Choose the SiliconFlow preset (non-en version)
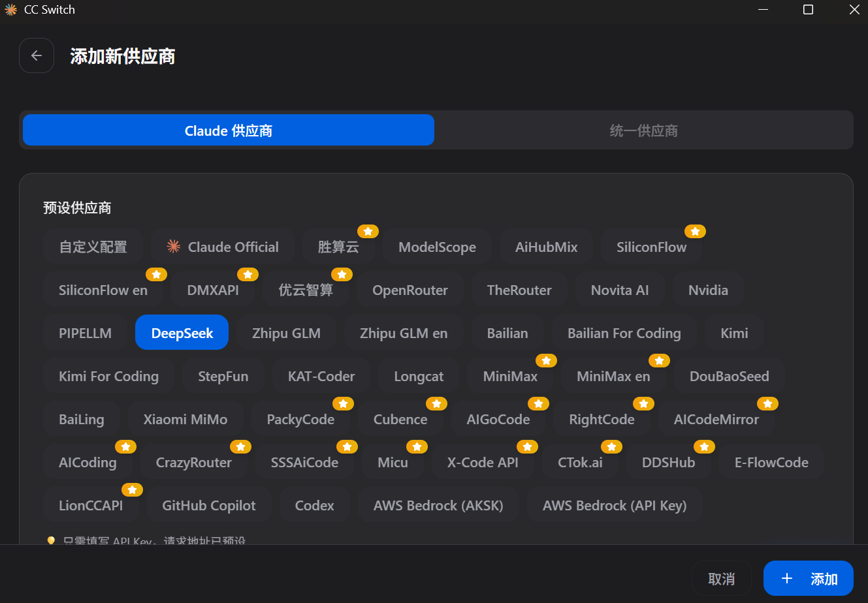The width and height of the screenshot is (868, 603). (x=651, y=247)
